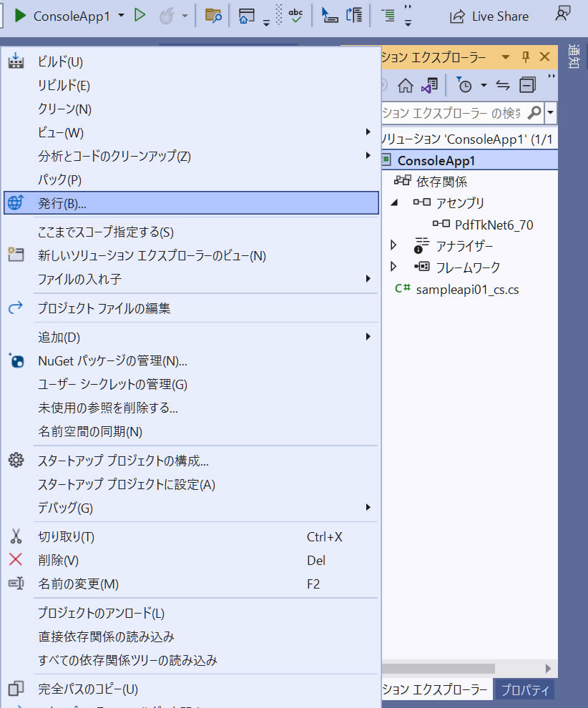Sync with active document using double-arrow icon

point(502,85)
